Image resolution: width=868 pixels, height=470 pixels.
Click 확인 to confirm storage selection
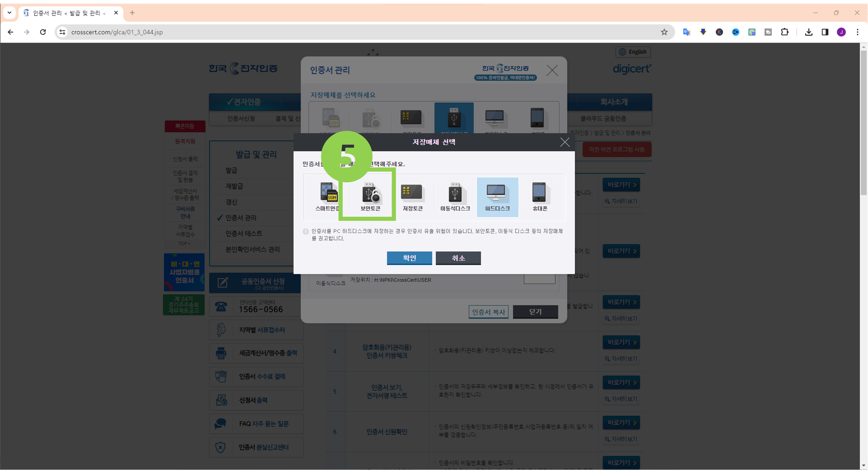409,258
